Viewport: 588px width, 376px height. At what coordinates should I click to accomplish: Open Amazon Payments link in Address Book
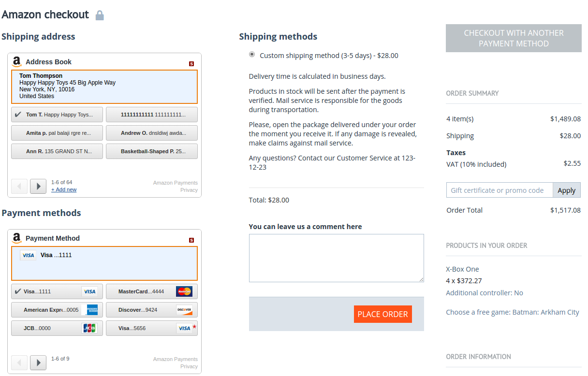pos(176,183)
